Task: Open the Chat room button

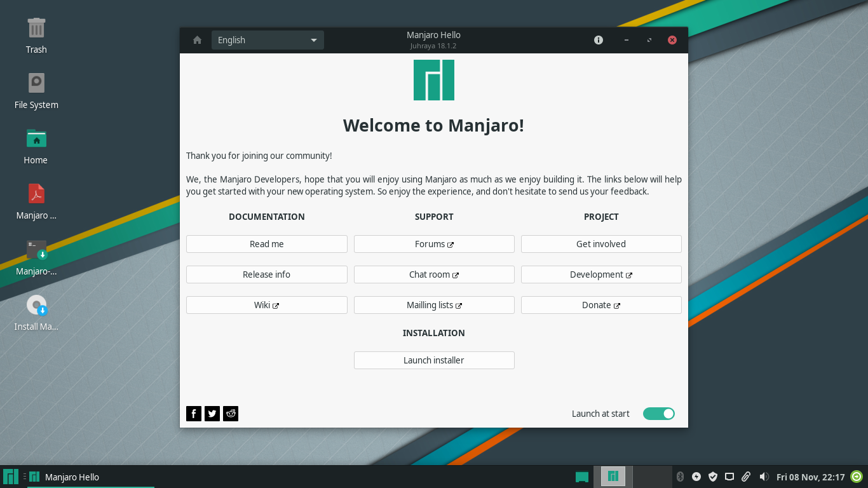Action: point(434,274)
